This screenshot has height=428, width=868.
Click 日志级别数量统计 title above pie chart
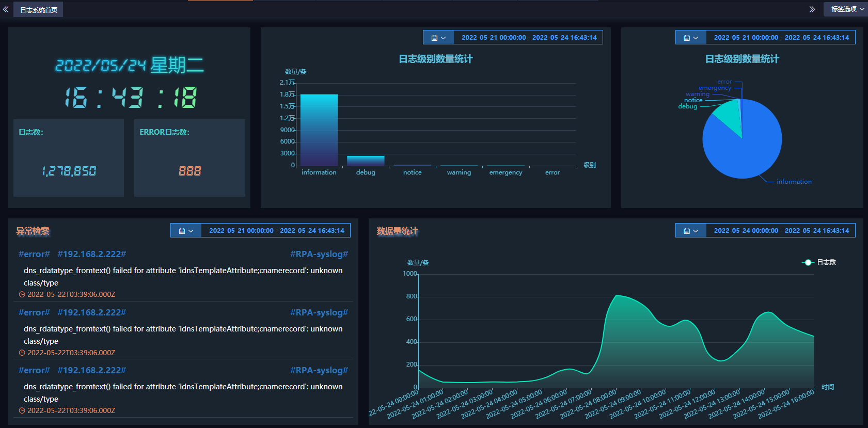click(742, 59)
